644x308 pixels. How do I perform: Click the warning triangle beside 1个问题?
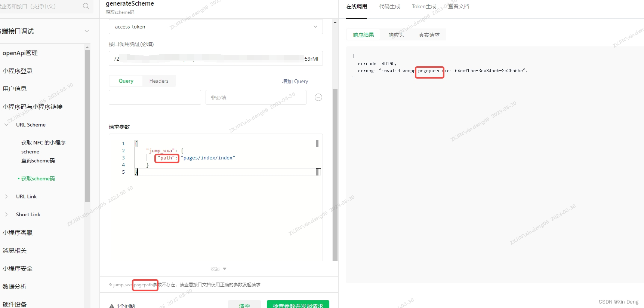[x=112, y=306]
